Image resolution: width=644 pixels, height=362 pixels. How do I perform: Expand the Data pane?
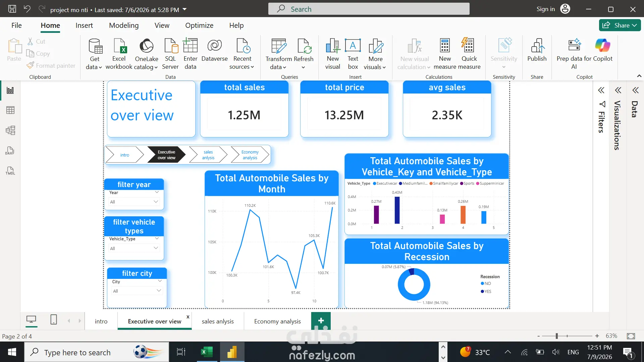pos(635,90)
